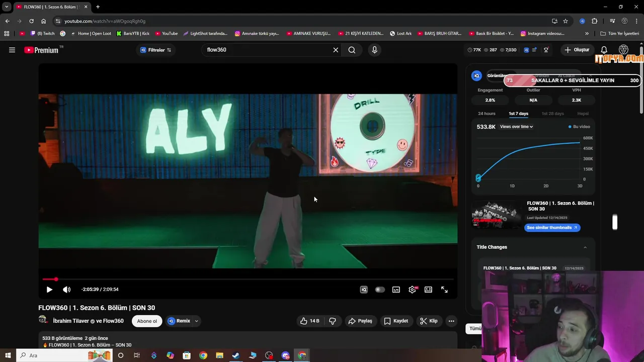The height and width of the screenshot is (362, 644).
Task: Open Steam from the taskbar
Action: (235, 355)
